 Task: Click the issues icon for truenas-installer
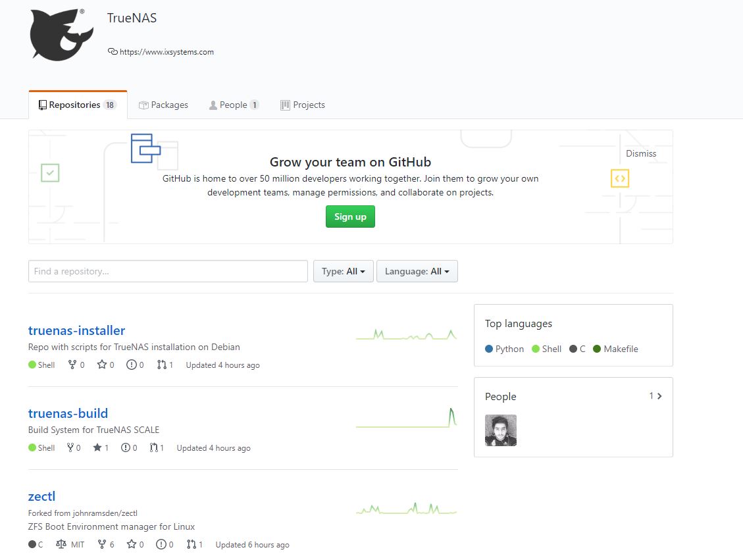click(131, 365)
